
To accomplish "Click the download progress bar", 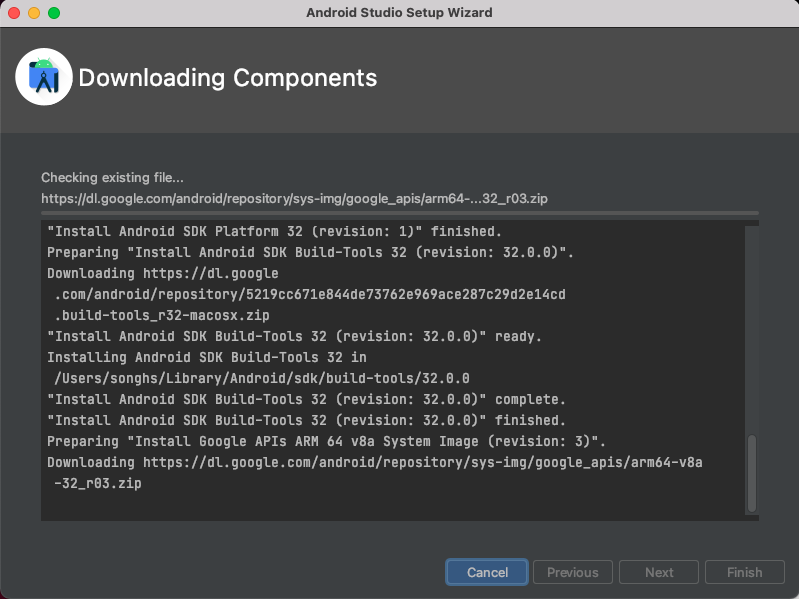I will 400,213.
